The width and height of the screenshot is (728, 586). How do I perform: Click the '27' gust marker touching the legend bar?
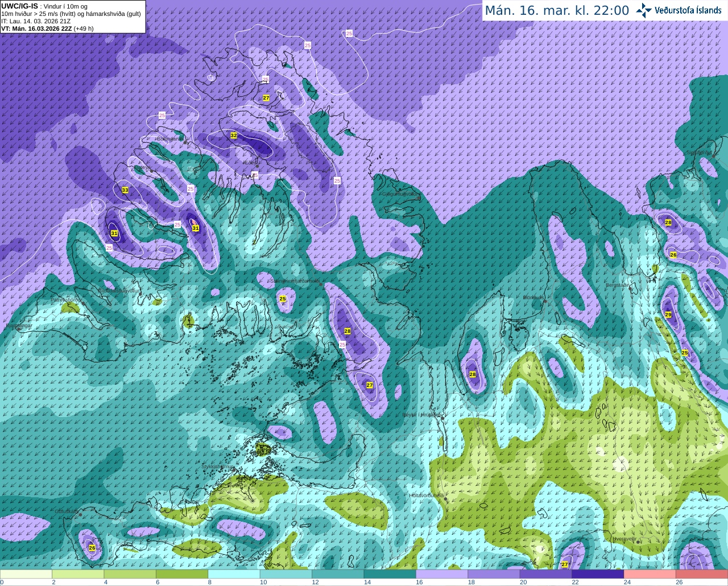coord(565,564)
